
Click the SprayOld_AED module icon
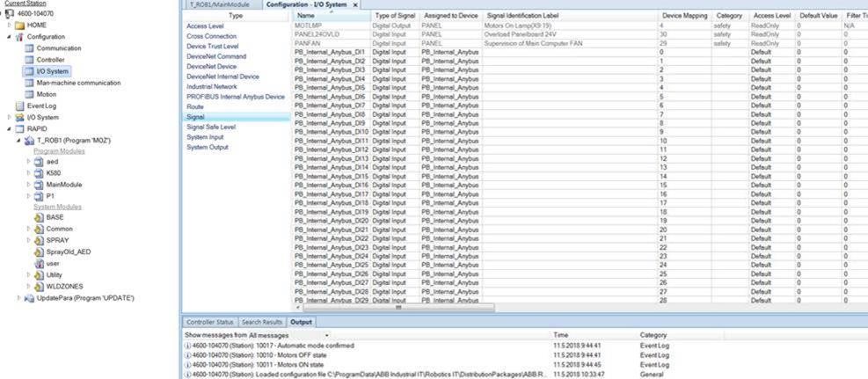tap(39, 252)
